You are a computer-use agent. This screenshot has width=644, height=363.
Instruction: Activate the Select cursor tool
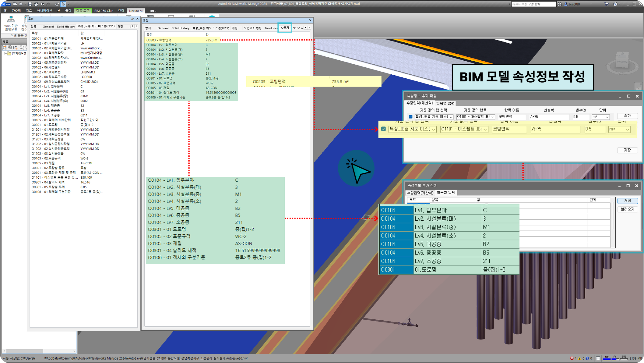(63, 4)
